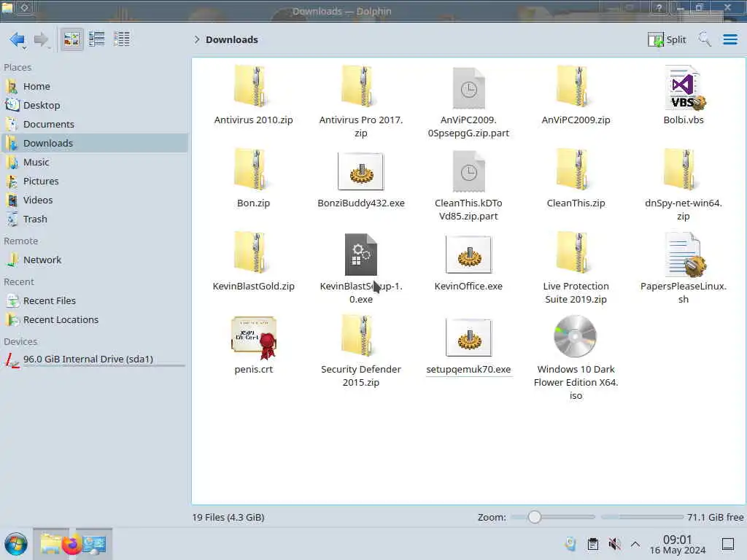
Task: Switch to Details view mode
Action: [122, 39]
